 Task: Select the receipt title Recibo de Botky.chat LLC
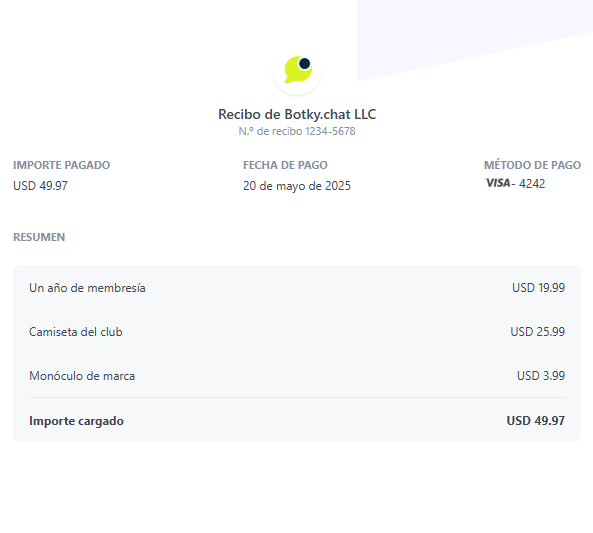[x=297, y=114]
